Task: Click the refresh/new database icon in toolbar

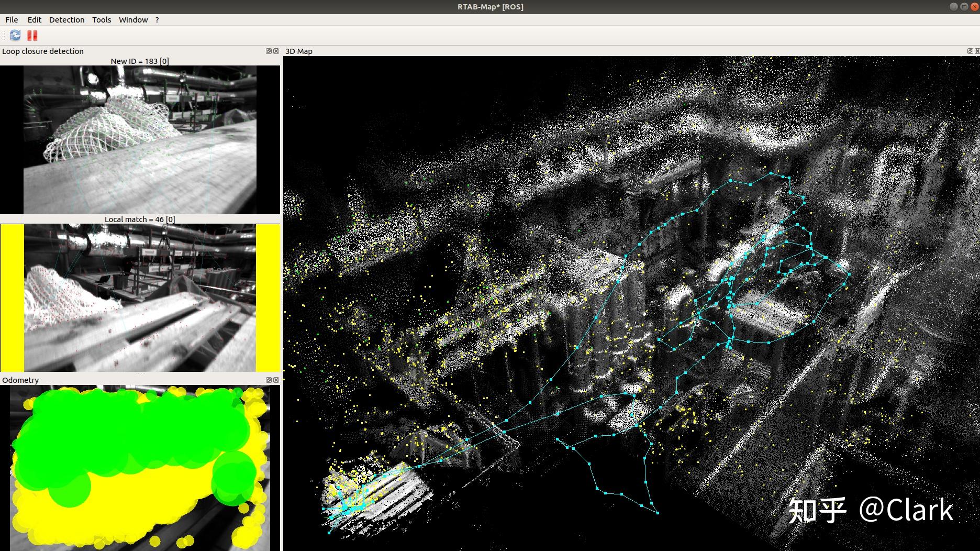Action: click(x=15, y=35)
